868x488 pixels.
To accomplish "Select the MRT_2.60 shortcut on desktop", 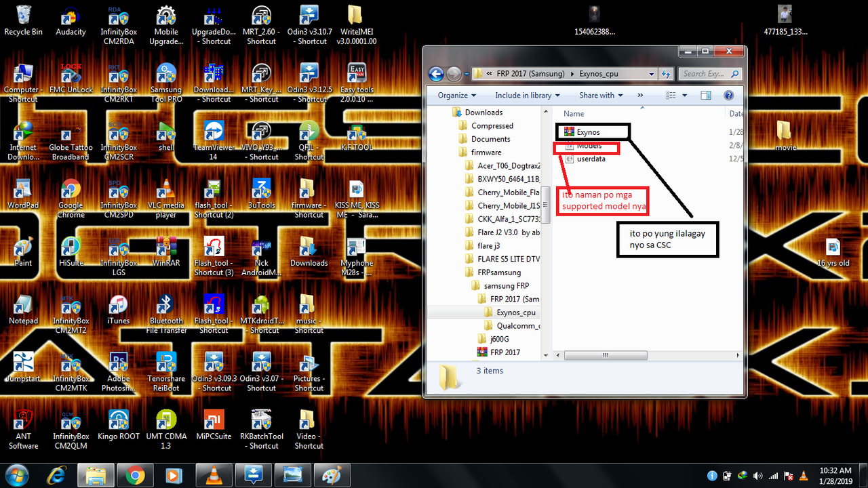I will 261,25.
